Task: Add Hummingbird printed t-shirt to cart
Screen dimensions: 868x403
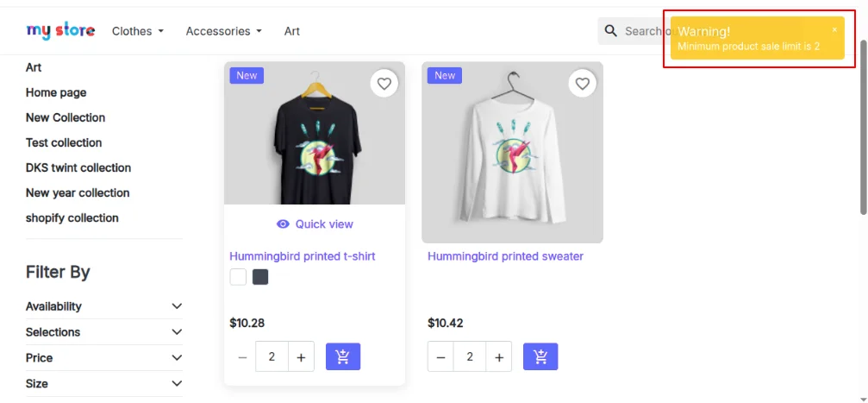Action: point(343,356)
